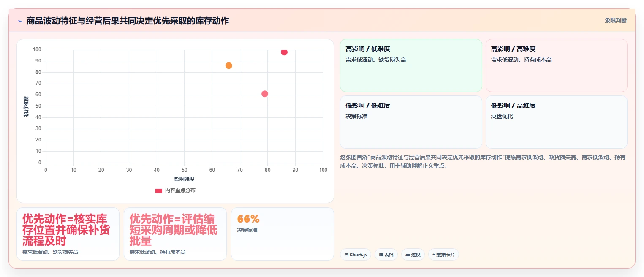Click 需求低波动、持有成本高 caption under pink card
This screenshot has width=644, height=277.
tap(158, 252)
